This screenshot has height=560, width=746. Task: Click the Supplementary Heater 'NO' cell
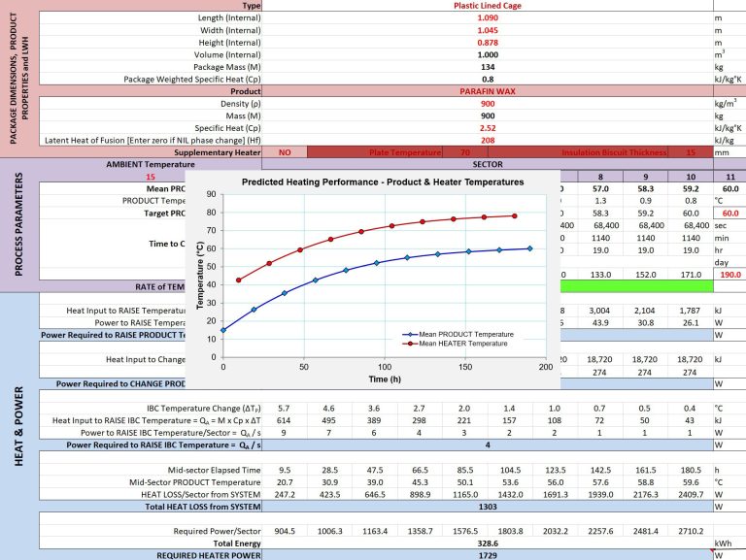tap(285, 152)
